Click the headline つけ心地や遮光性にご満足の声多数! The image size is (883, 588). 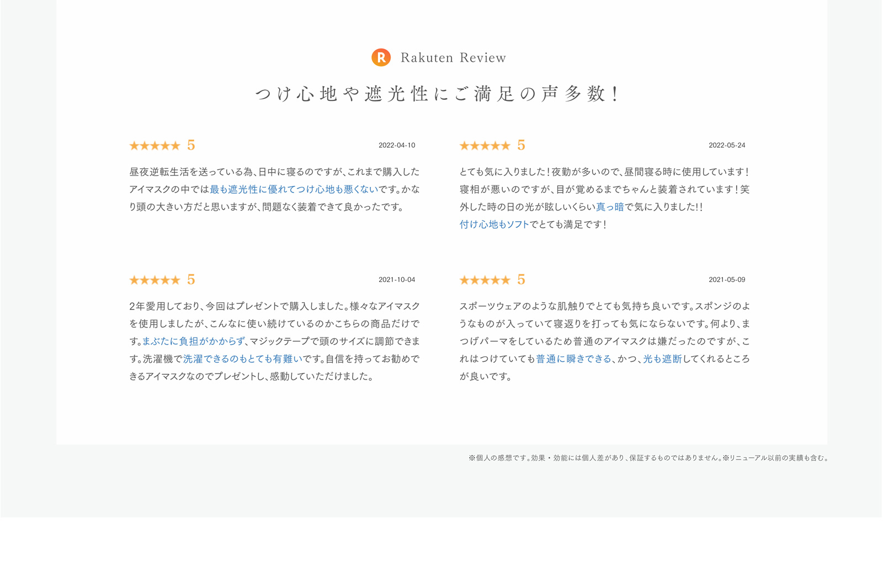[x=439, y=94]
